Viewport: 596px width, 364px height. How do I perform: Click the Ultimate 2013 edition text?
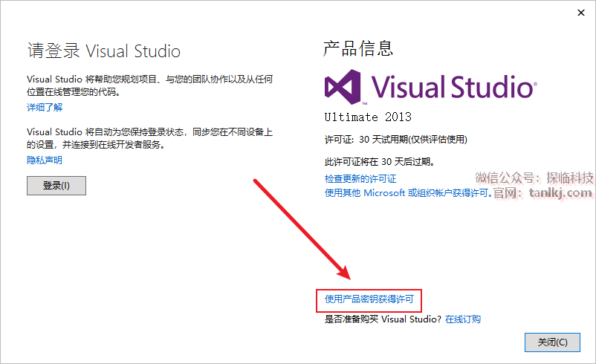pyautogui.click(x=368, y=117)
